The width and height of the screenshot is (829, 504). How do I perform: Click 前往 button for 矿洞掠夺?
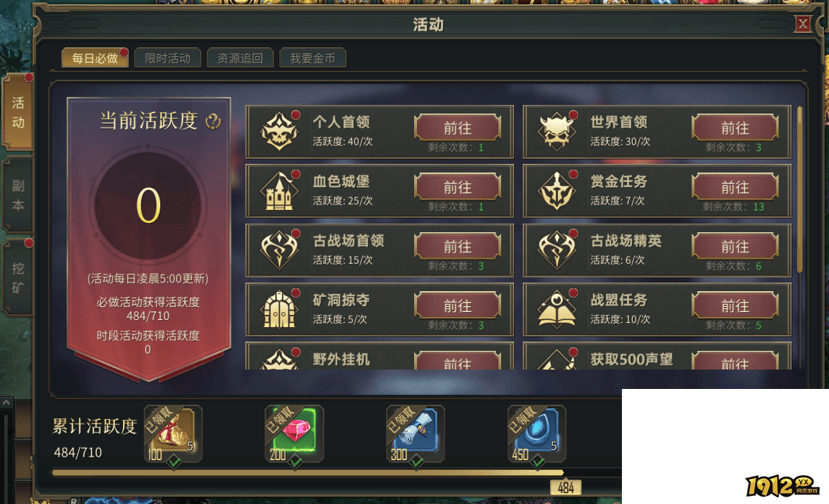click(457, 306)
